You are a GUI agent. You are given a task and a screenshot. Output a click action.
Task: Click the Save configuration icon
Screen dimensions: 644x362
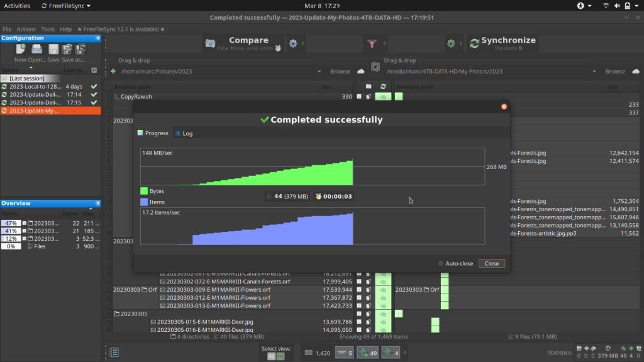53,50
